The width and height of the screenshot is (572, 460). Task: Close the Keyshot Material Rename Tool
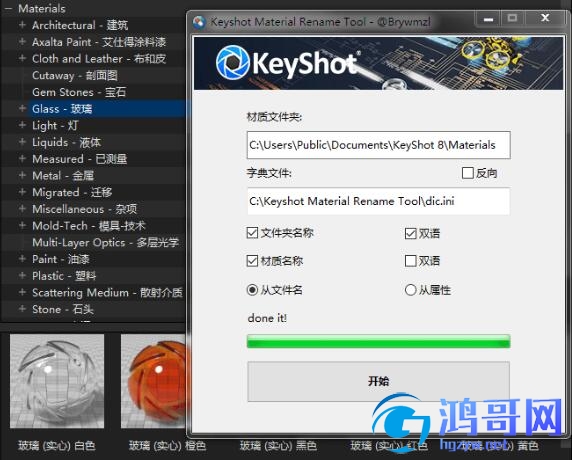(545, 18)
